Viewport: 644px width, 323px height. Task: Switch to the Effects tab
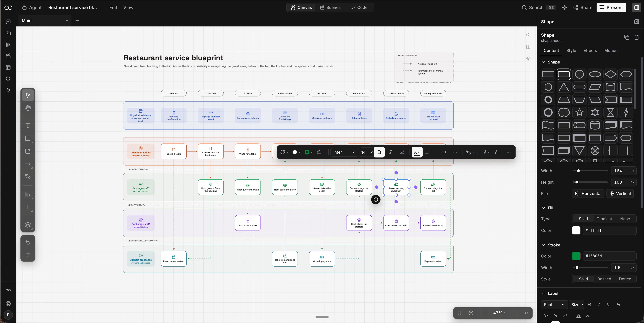590,50
